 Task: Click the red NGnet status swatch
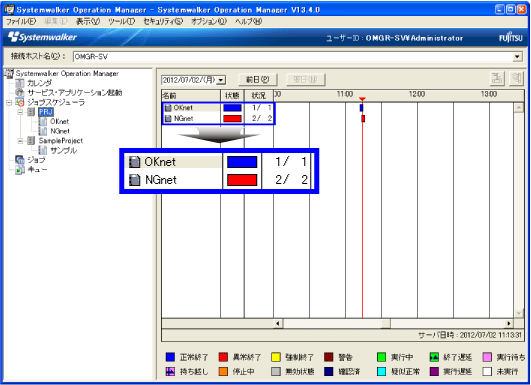232,119
